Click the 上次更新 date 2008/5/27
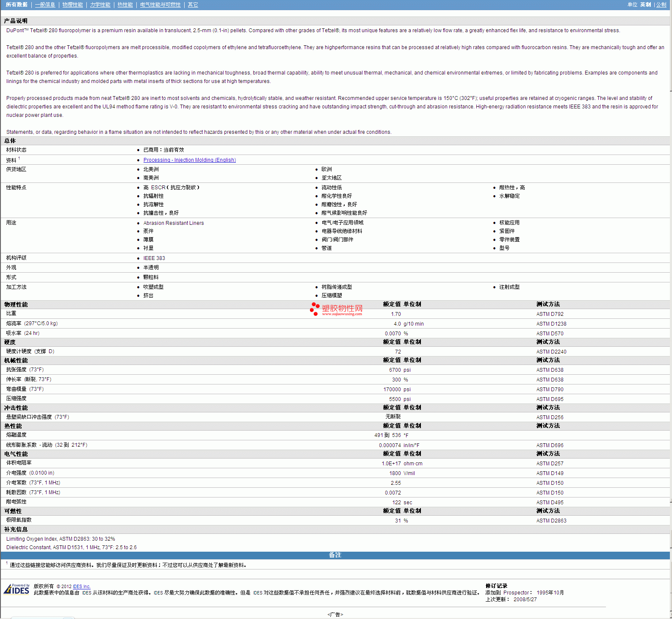This screenshot has width=672, height=619. 525,600
